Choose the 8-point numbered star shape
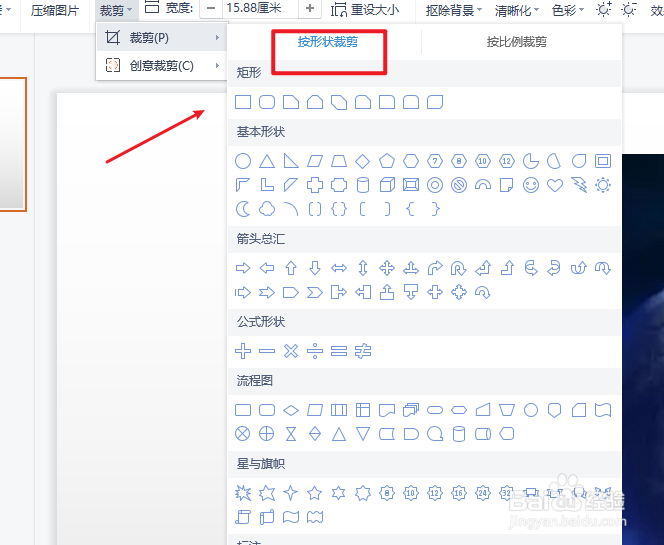The width and height of the screenshot is (664, 545). pyautogui.click(x=387, y=493)
